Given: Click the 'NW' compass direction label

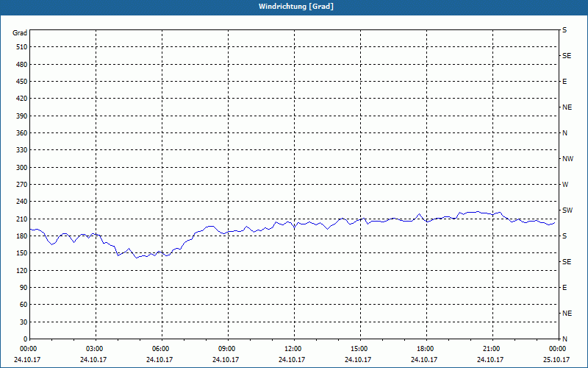Looking at the screenshot, I should 567,159.
